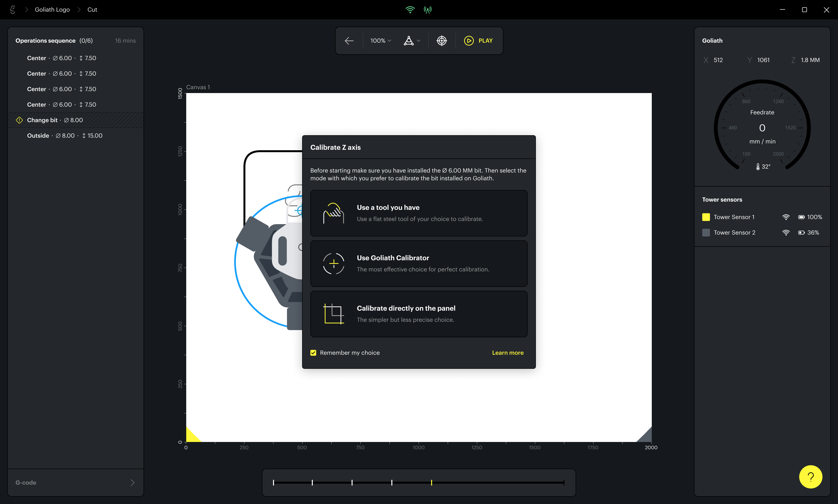Image resolution: width=838 pixels, height=504 pixels.
Task: Open the yellow help question mark button
Action: coord(810,477)
